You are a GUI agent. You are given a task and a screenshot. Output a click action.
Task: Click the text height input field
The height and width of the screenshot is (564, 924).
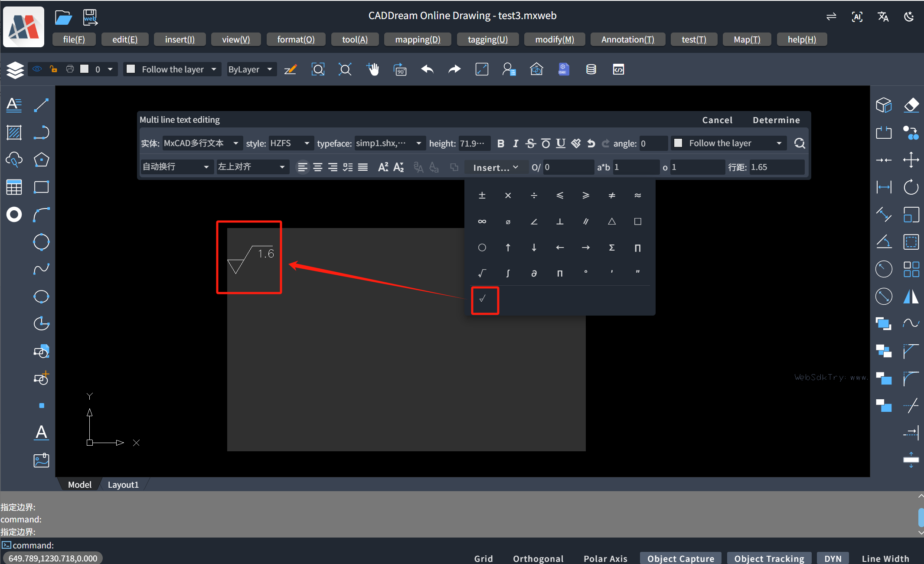pyautogui.click(x=473, y=143)
